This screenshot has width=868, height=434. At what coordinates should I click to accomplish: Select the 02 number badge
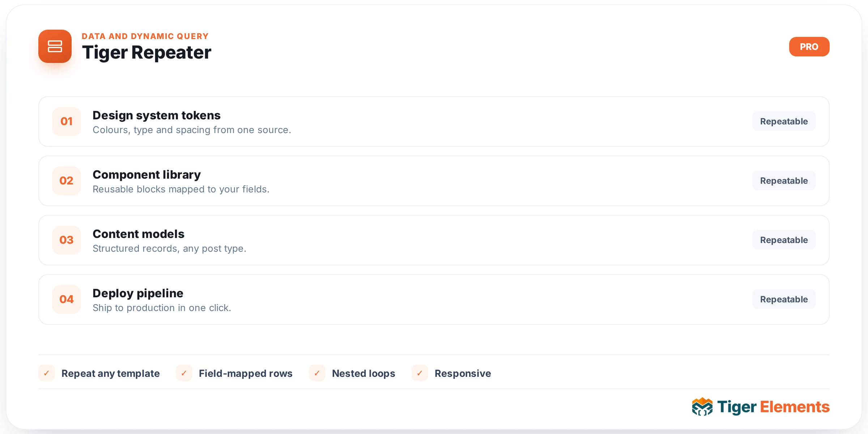(x=67, y=181)
